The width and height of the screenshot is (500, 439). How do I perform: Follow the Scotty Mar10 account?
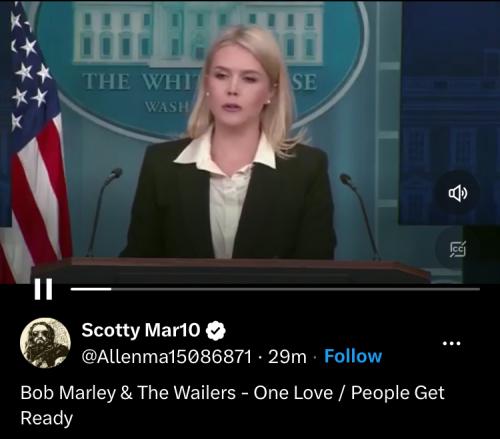pos(353,356)
